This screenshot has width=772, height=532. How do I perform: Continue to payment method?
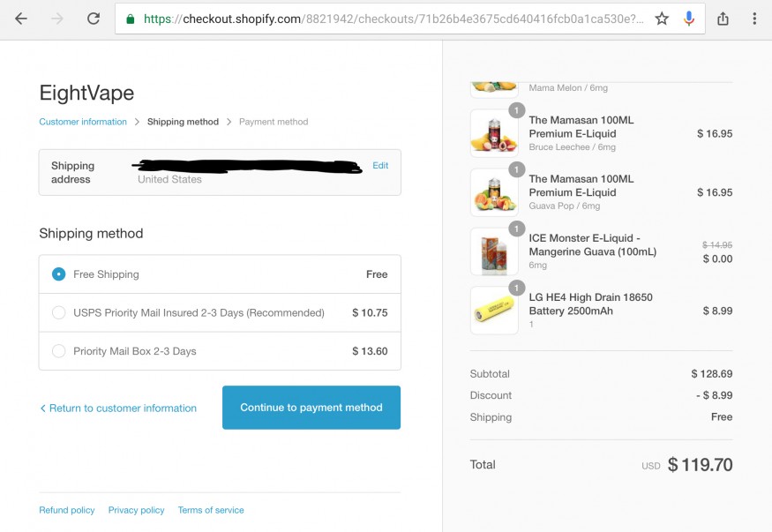tap(311, 408)
